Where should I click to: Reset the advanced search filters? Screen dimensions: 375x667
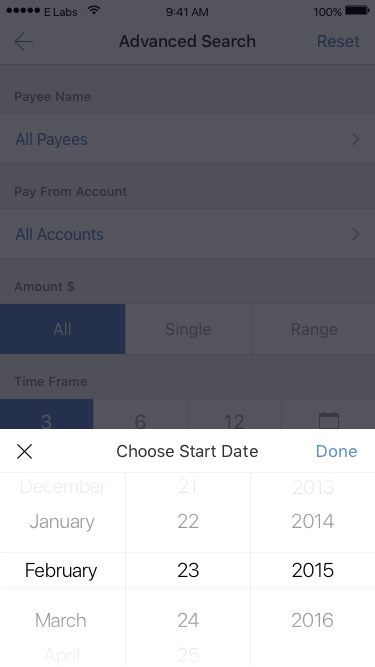point(338,41)
